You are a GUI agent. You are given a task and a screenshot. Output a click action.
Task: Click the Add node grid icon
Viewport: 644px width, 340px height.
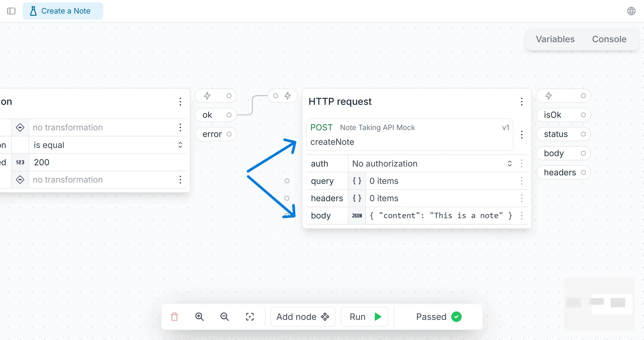tap(325, 317)
